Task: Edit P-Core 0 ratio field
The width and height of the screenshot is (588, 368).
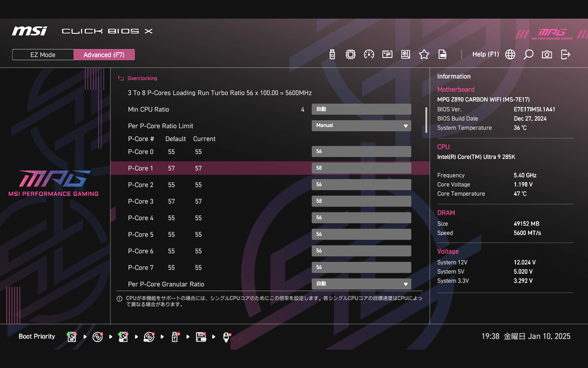Action: click(362, 152)
